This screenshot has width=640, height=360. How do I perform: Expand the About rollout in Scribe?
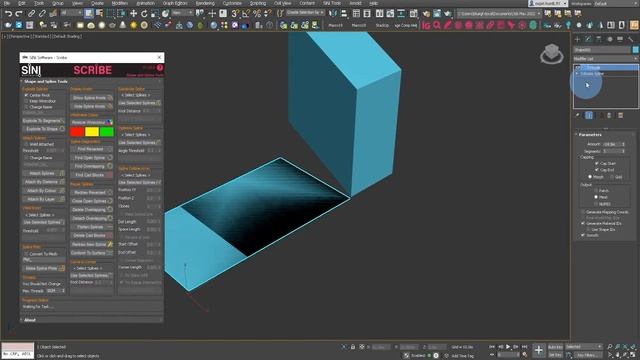(x=29, y=320)
